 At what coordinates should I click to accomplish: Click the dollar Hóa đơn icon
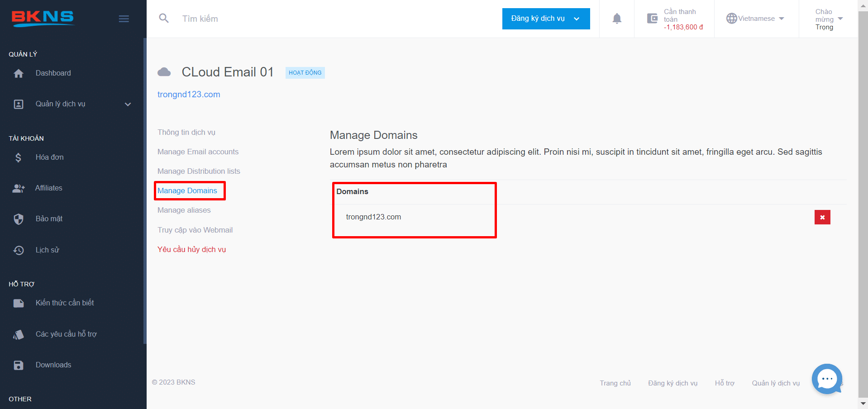[18, 157]
